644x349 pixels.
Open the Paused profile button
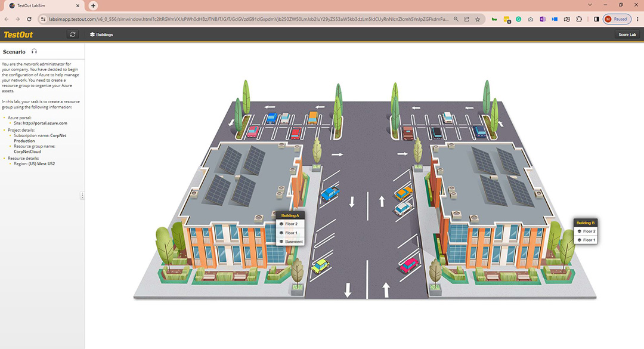point(617,19)
